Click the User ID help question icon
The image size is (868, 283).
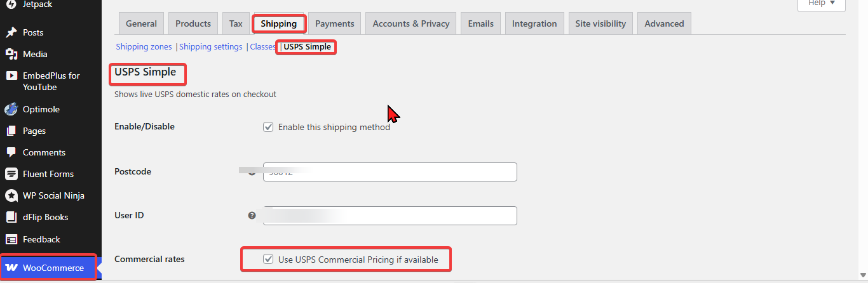(x=252, y=216)
